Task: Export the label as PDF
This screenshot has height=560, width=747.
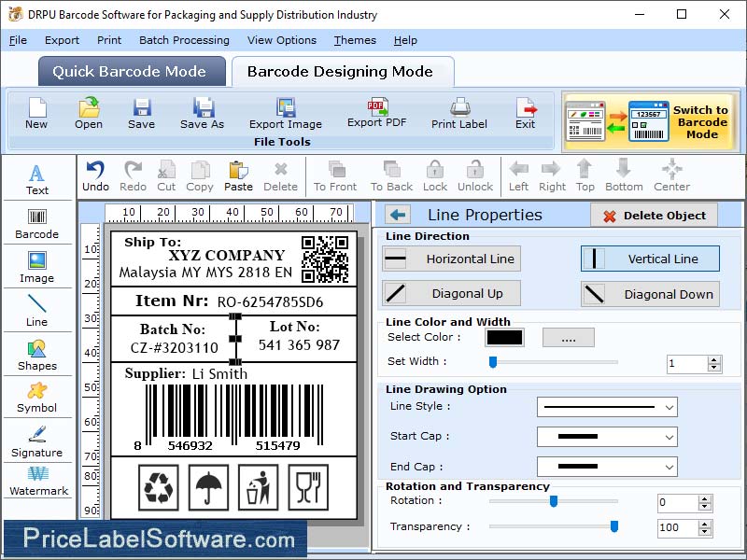Action: (376, 114)
